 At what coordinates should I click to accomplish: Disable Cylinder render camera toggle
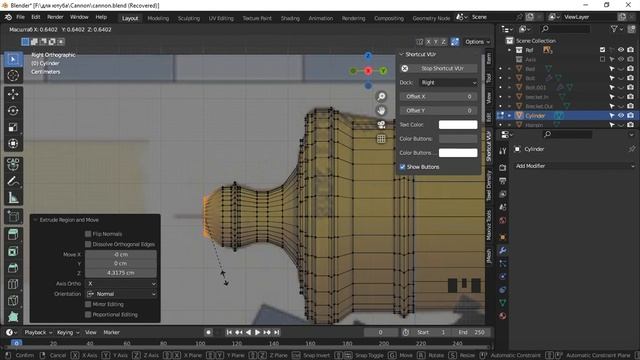point(631,116)
